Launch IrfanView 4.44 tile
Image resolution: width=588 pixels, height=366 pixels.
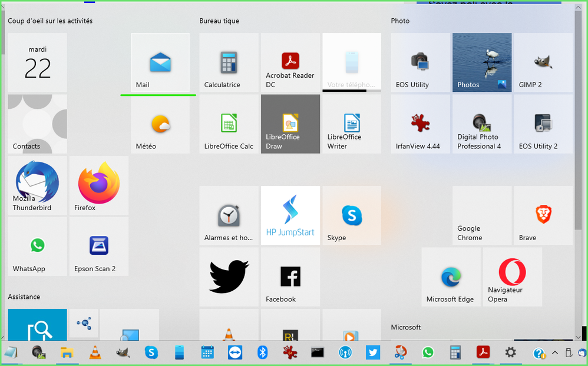[x=420, y=124]
